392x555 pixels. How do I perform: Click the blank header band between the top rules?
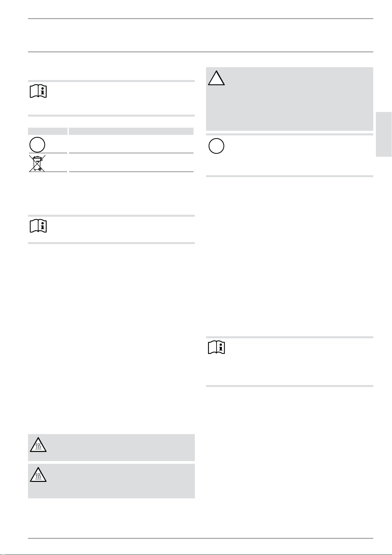coord(200,35)
